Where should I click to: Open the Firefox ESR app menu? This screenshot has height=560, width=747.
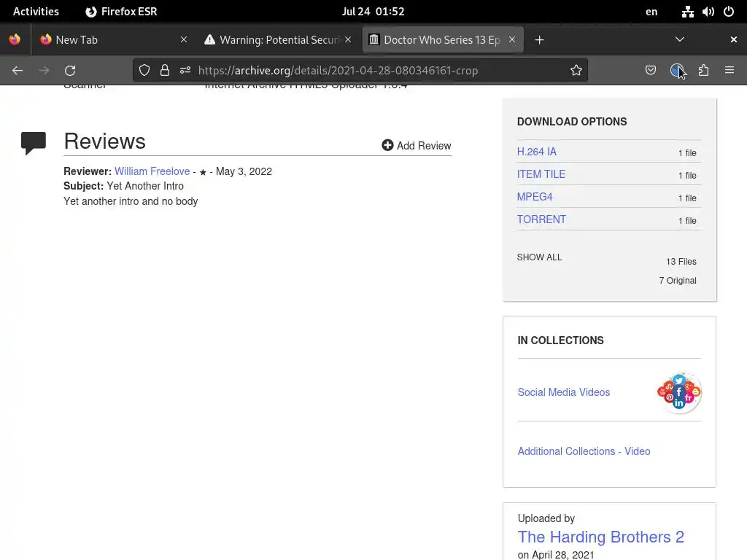[121, 12]
